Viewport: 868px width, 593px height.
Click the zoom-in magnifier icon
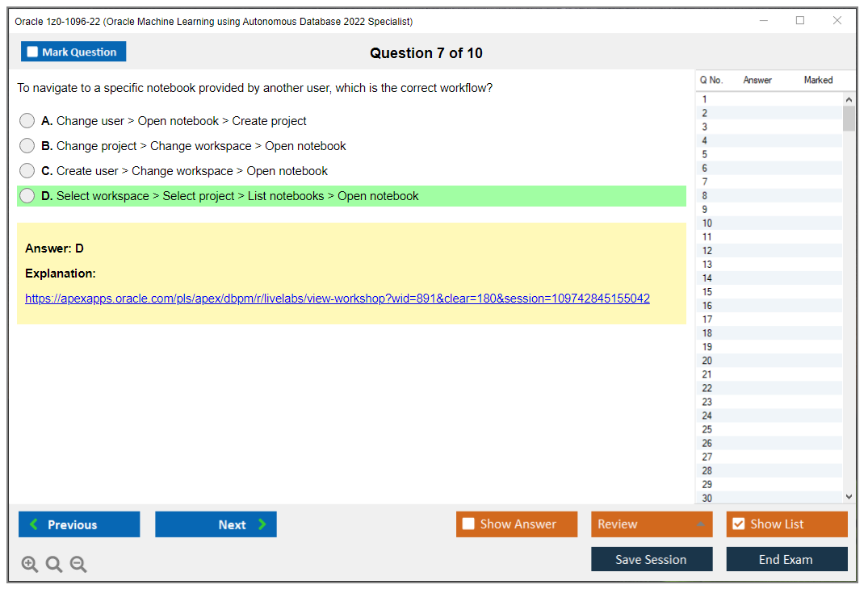tap(30, 564)
